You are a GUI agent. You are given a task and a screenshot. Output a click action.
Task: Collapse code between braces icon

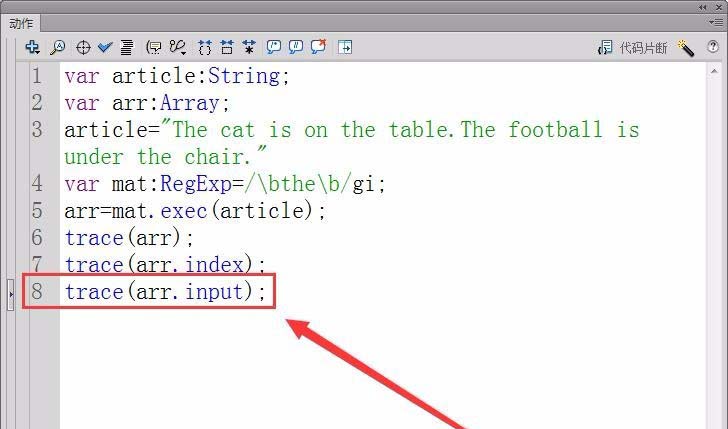pyautogui.click(x=204, y=47)
